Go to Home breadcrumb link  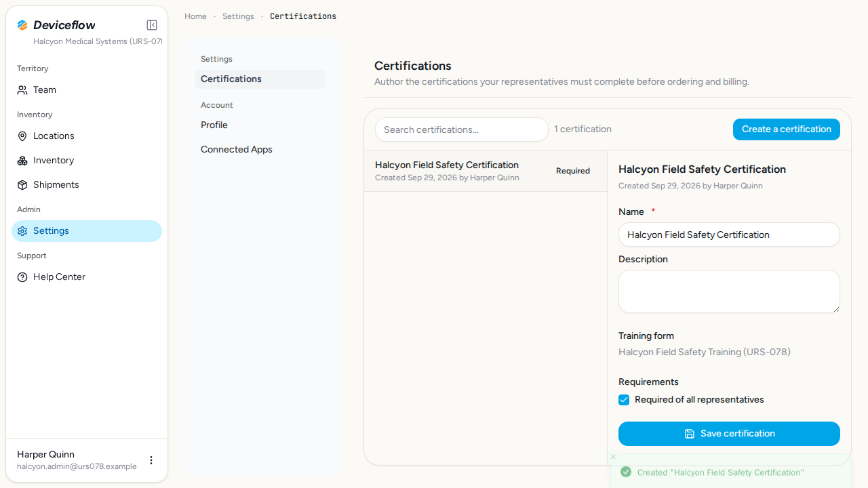pos(195,16)
